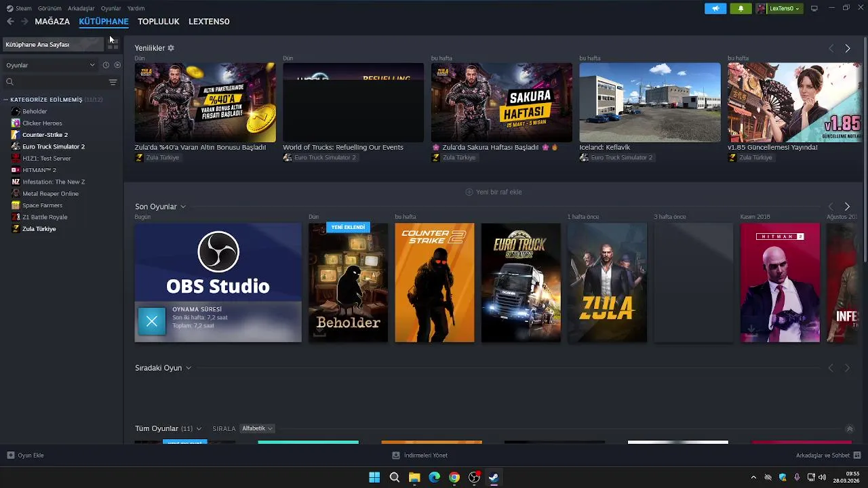Click the microphone icon in the system tray
This screenshot has width=868, height=488.
[x=797, y=477]
